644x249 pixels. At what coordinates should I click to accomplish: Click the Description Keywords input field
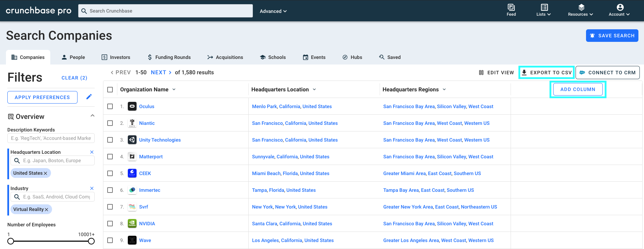point(51,138)
